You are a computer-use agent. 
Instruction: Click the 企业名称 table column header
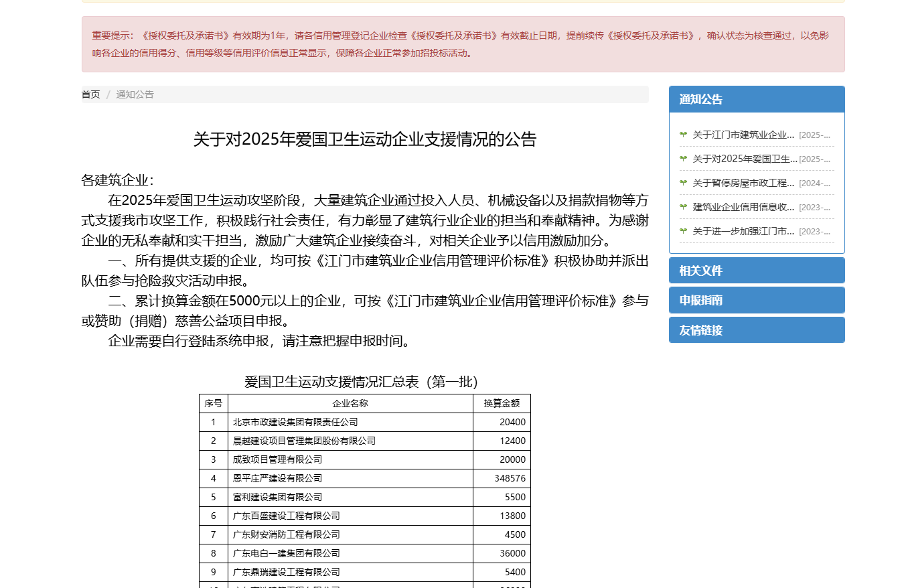(x=350, y=403)
